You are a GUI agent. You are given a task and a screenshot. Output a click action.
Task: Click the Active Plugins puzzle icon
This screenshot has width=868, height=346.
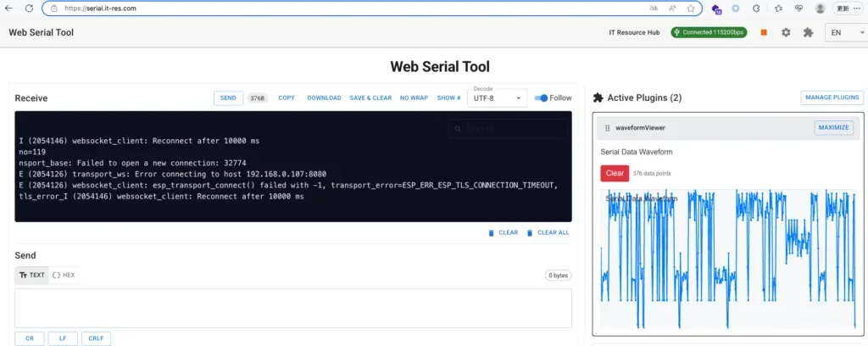pyautogui.click(x=598, y=98)
